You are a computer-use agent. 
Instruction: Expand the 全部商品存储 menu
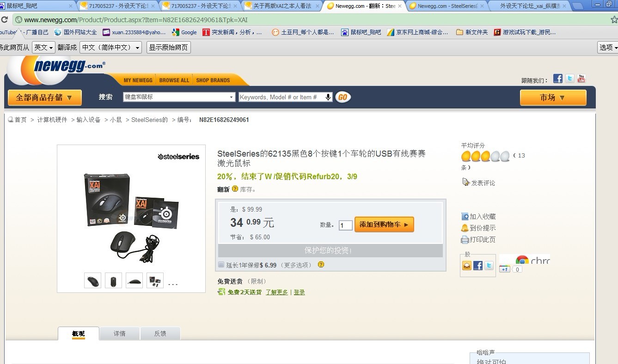pos(45,97)
